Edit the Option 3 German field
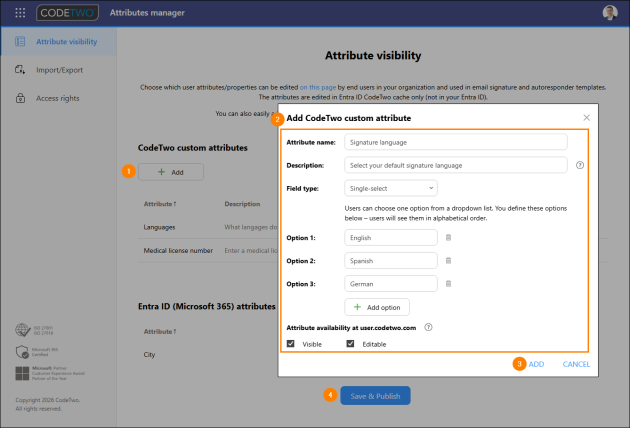This screenshot has width=630, height=428. click(x=391, y=284)
